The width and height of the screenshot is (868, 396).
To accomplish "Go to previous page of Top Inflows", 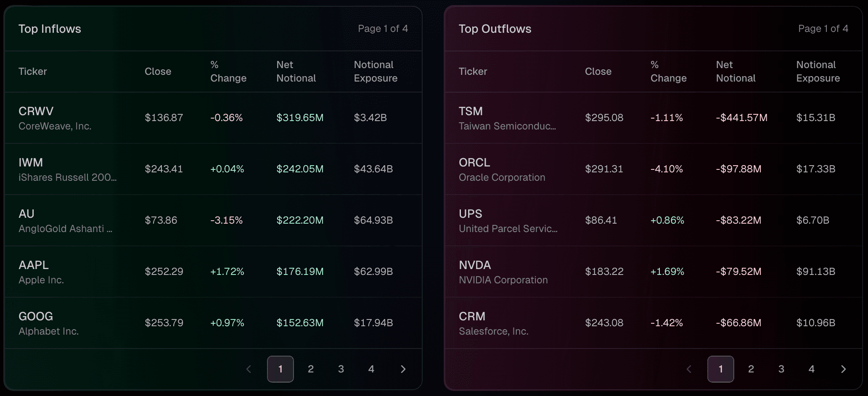I will pyautogui.click(x=249, y=369).
